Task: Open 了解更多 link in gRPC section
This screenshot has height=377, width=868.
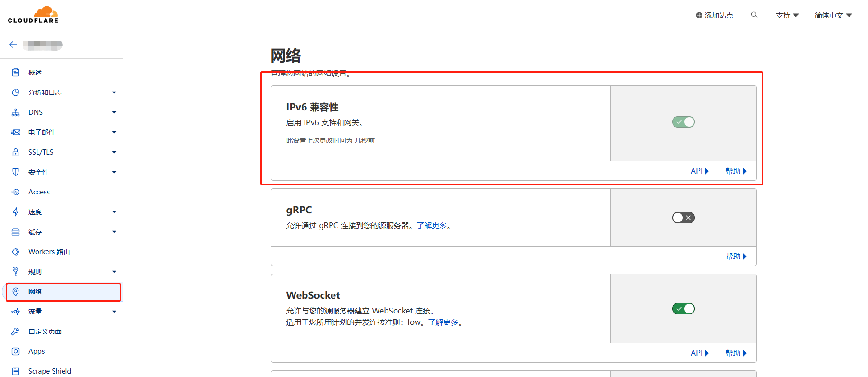Action: pos(432,226)
